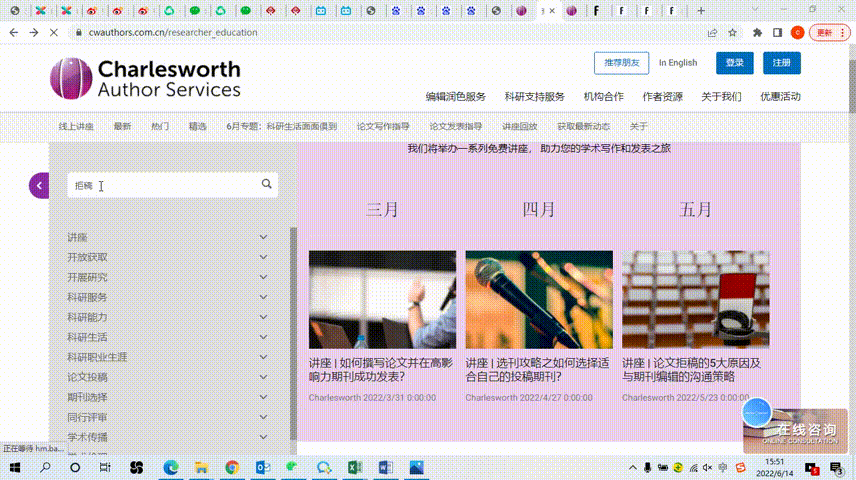The image size is (856, 480).
Task: Click the 推荐朋友 button
Action: coord(621,63)
